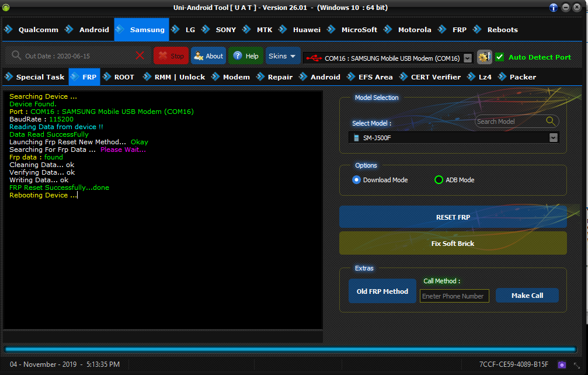
Task: Click the resize grip icon at bottom right
Action: click(x=577, y=365)
